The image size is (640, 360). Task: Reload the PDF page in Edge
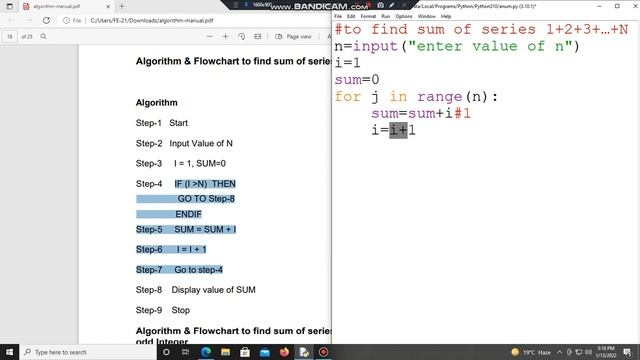(x=47, y=20)
